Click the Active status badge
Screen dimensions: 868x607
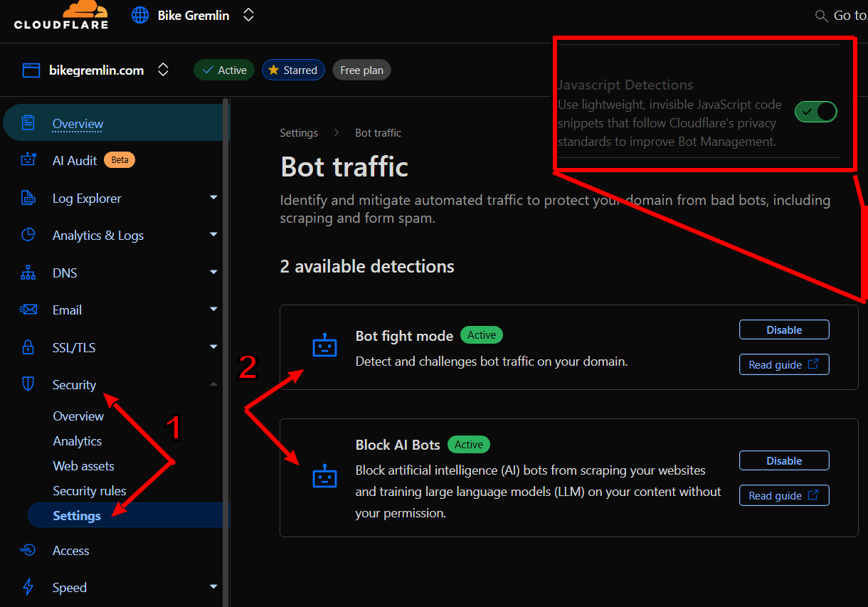coord(224,70)
